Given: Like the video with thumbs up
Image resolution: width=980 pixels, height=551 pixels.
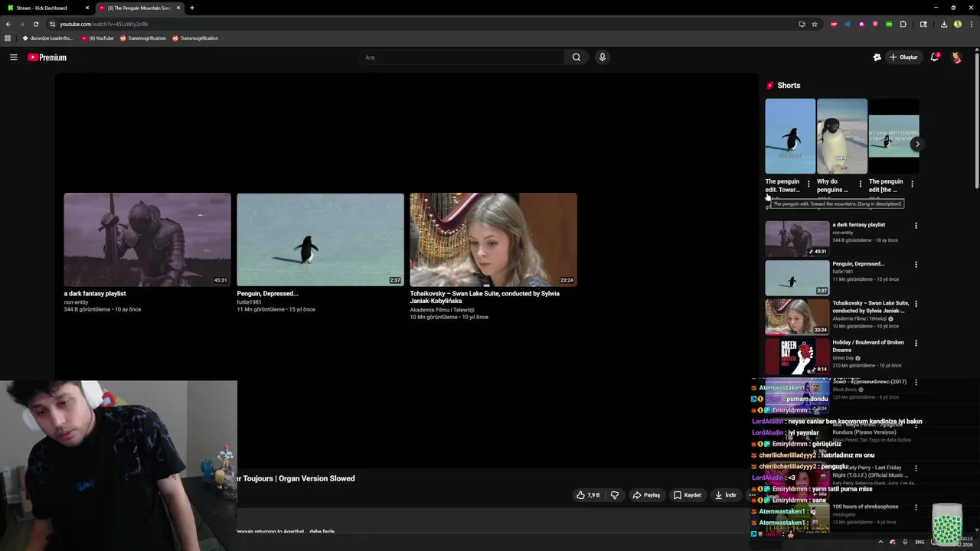Looking at the screenshot, I should click(588, 495).
